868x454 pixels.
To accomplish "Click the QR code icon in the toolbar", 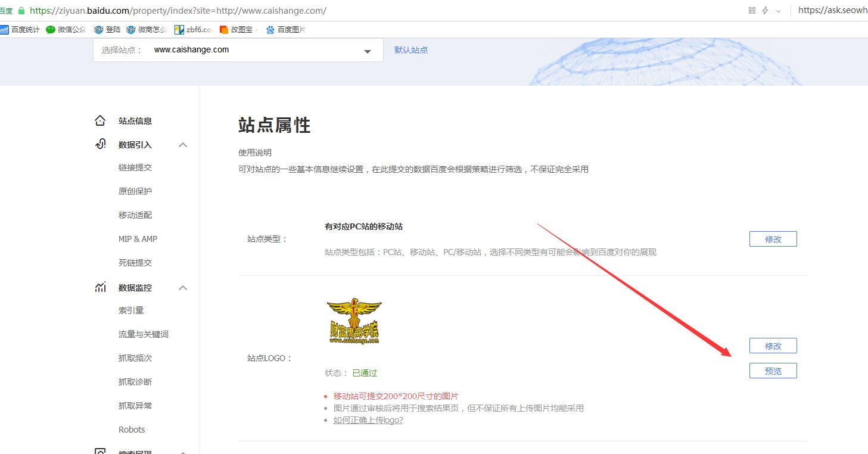I will point(751,10).
